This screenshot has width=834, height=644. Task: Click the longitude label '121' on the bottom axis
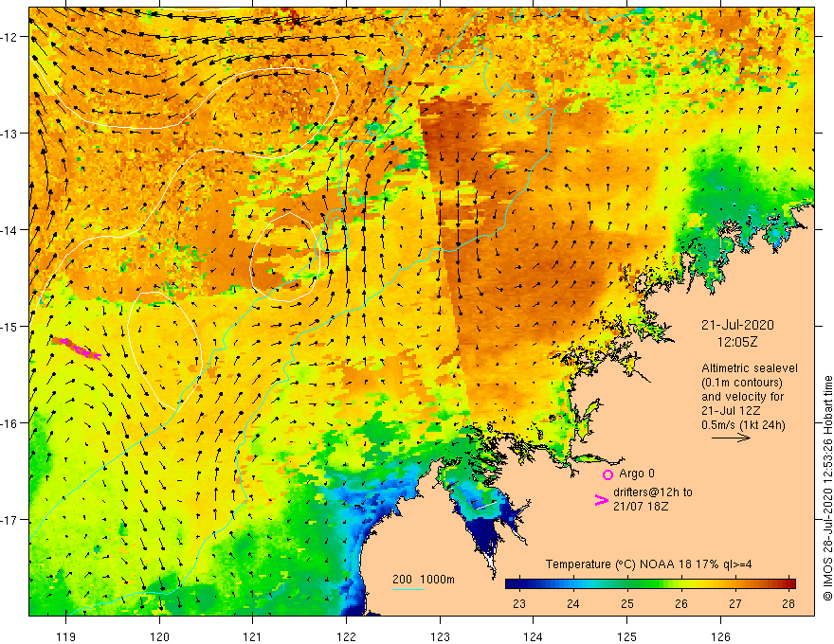253,637
